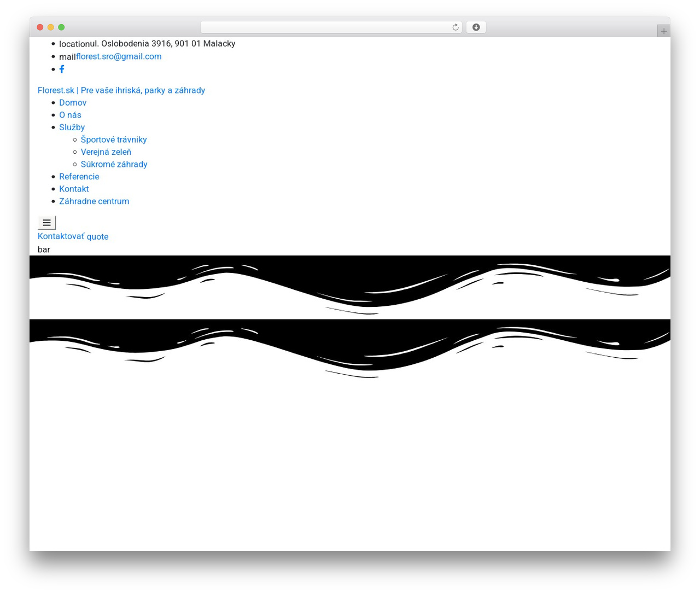Reload page via browser refresh icon
Viewport: 700px width, 593px height.
coord(455,27)
